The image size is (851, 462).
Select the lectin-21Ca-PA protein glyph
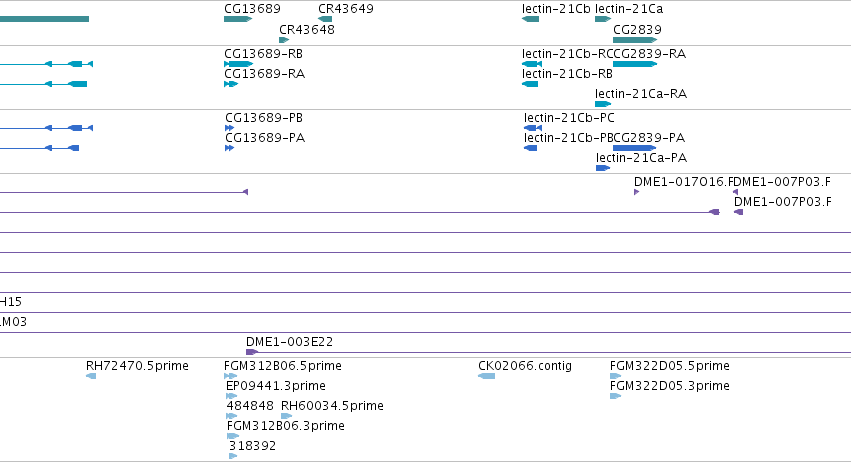(603, 168)
